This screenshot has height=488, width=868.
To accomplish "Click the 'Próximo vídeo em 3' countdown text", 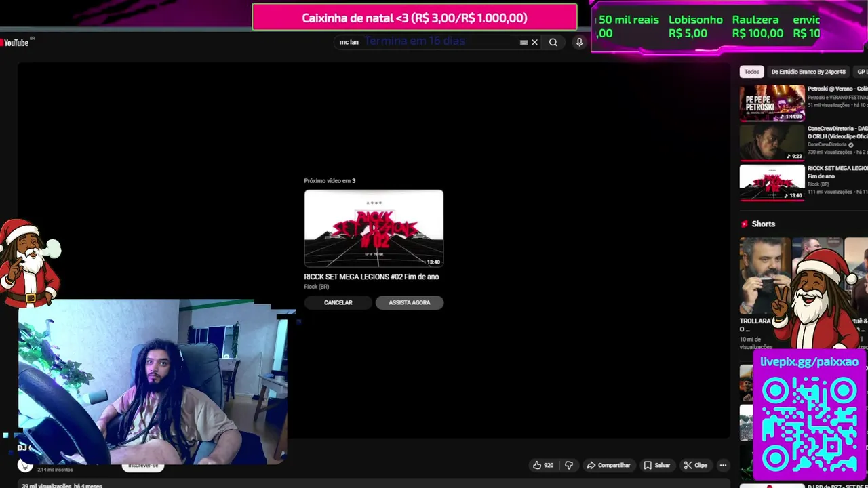I will [330, 181].
